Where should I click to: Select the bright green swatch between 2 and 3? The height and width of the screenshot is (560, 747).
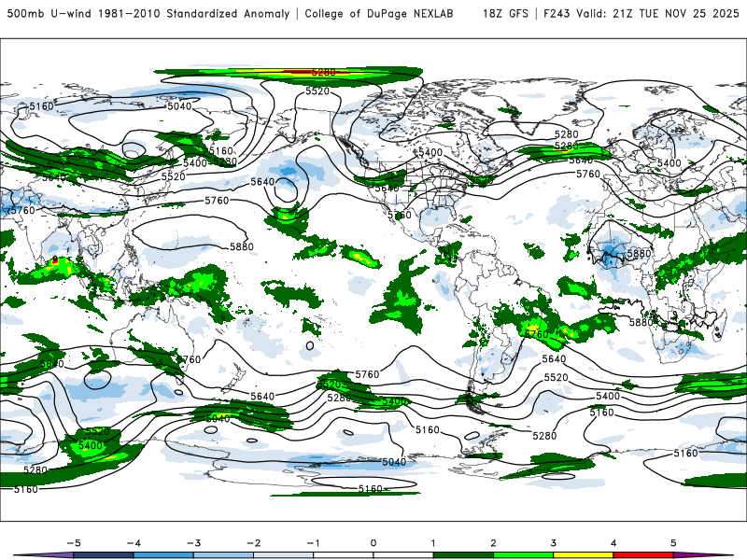pyautogui.click(x=524, y=555)
